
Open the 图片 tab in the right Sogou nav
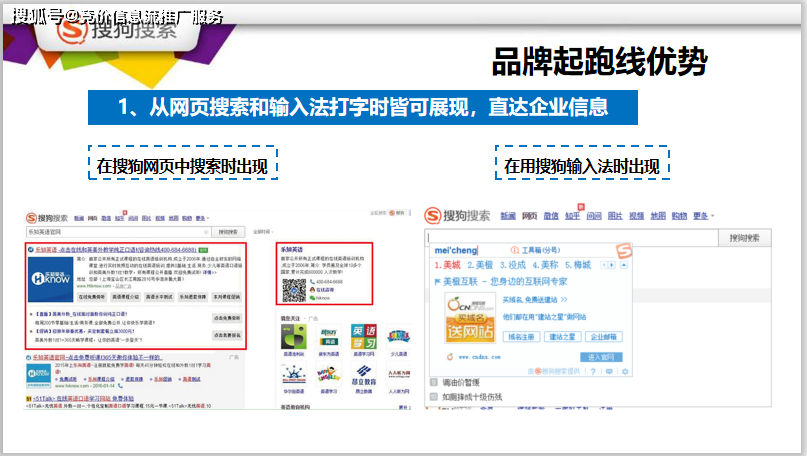615,216
